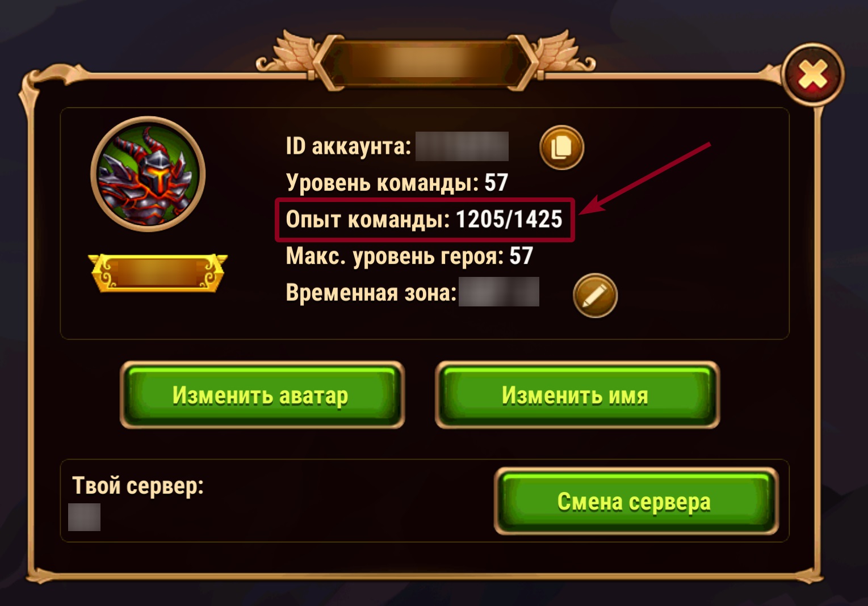Click the left wing ornament on title banner
This screenshot has height=606, width=868.
[x=287, y=54]
